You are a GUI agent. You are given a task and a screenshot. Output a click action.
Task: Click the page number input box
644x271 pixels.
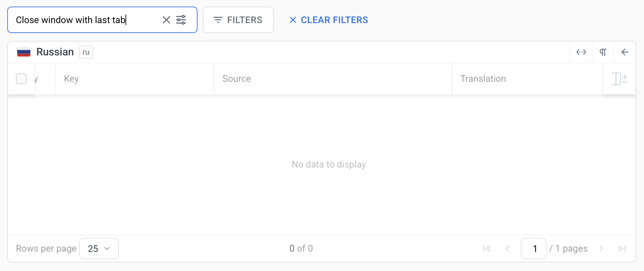point(533,249)
